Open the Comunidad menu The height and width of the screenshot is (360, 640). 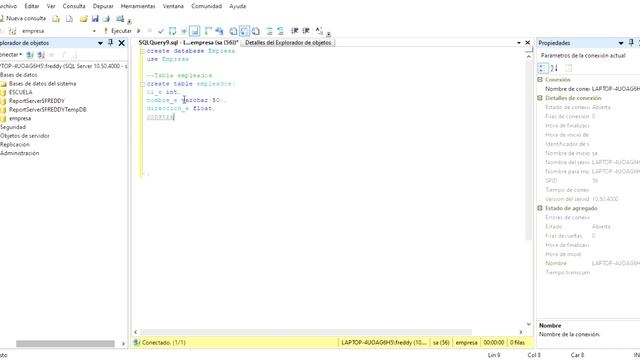coord(207,6)
